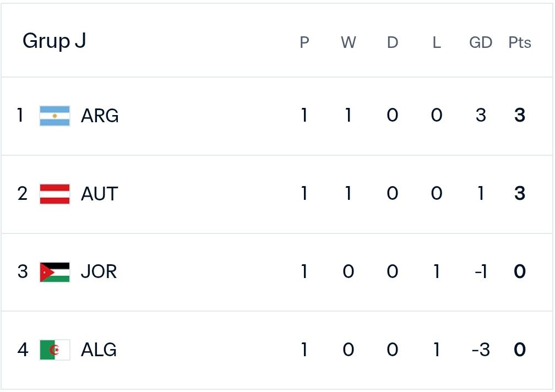Select the JOR team name
Viewport: 555px width, 392px height.
pos(99,272)
